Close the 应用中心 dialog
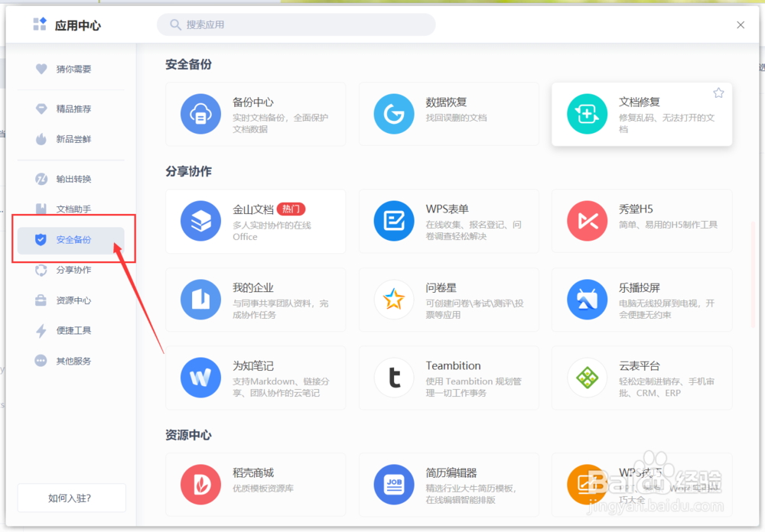The height and width of the screenshot is (532, 765). pos(740,25)
